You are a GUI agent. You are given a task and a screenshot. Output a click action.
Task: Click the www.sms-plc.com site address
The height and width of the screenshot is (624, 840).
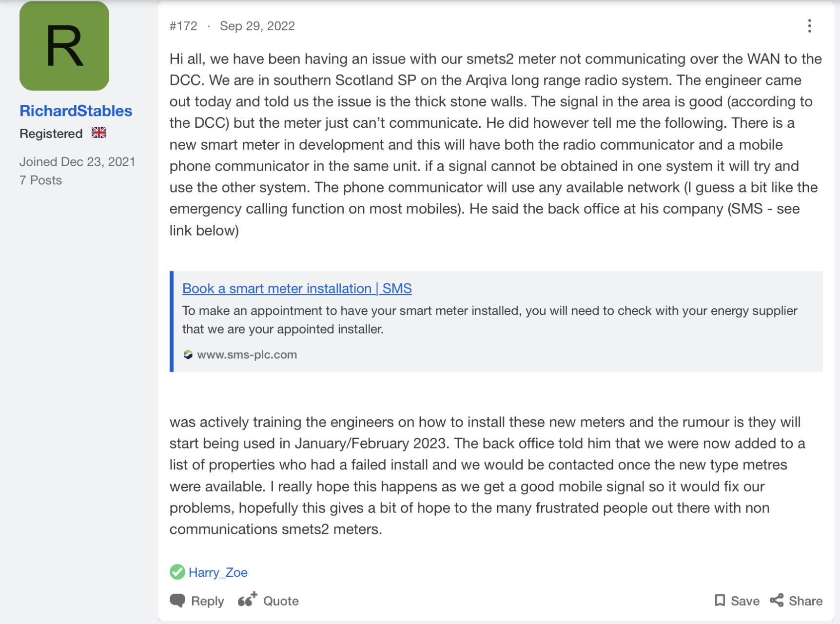point(247,354)
